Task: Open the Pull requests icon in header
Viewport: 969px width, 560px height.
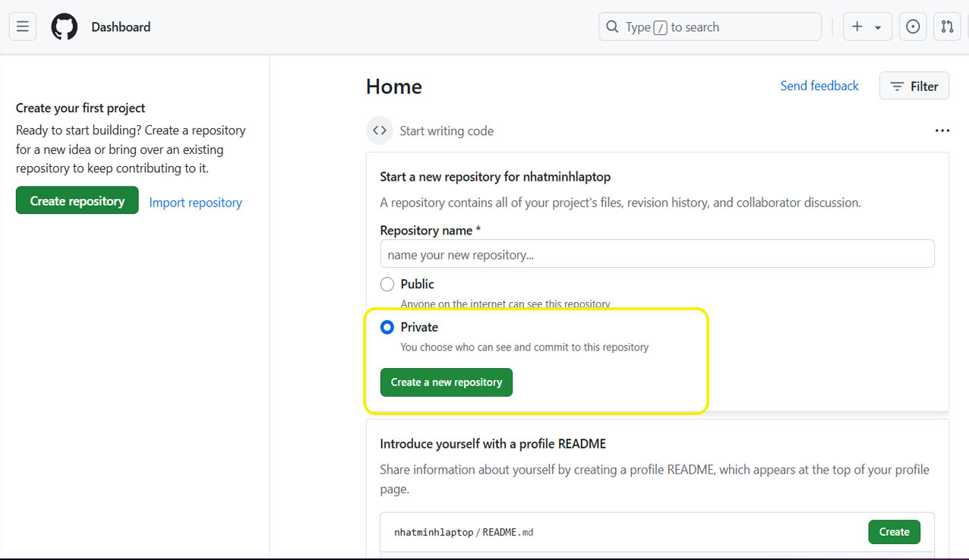Action: [947, 27]
